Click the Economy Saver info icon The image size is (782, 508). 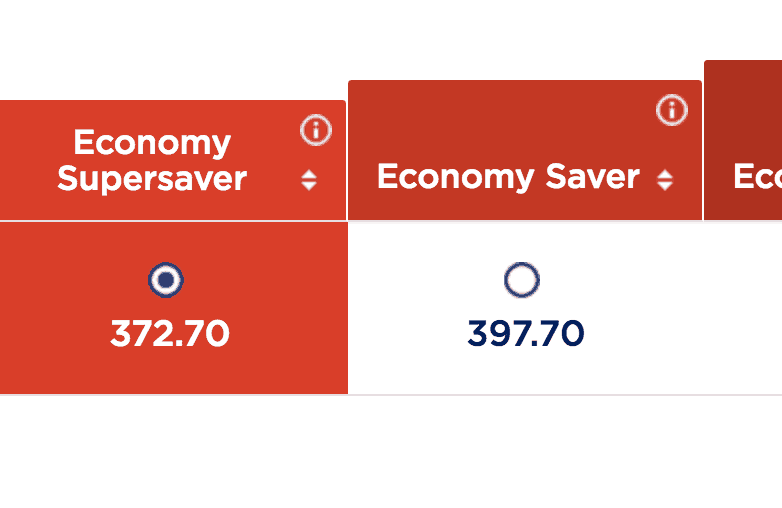point(672,110)
